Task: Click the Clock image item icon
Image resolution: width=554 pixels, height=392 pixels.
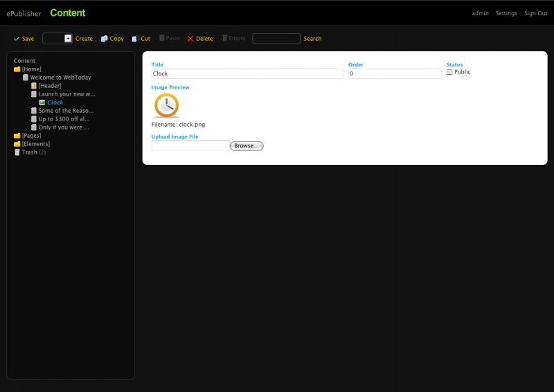Action: 42,103
